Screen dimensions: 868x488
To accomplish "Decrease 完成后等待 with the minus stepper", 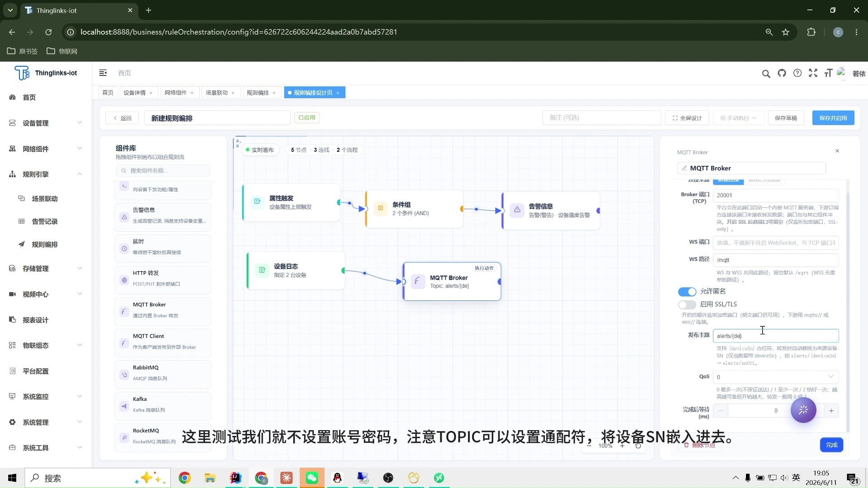I will point(721,411).
